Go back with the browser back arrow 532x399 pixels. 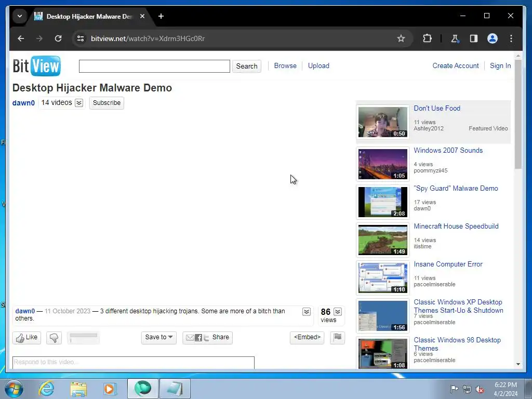pos(21,38)
